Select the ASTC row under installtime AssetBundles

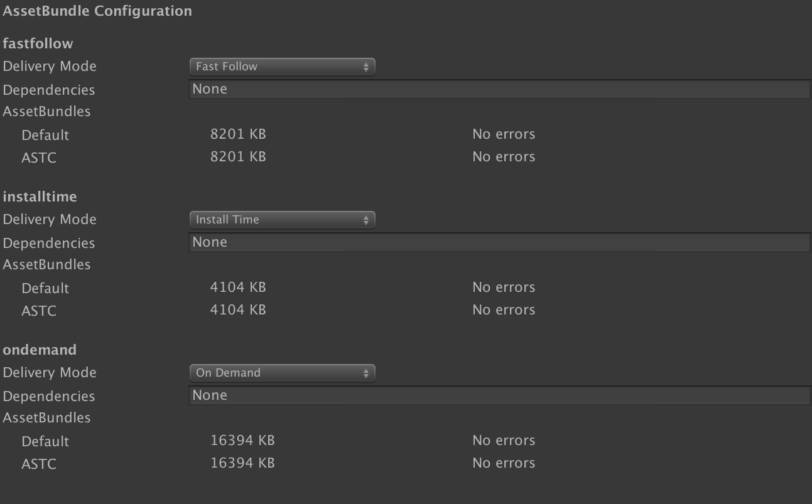[x=39, y=311]
